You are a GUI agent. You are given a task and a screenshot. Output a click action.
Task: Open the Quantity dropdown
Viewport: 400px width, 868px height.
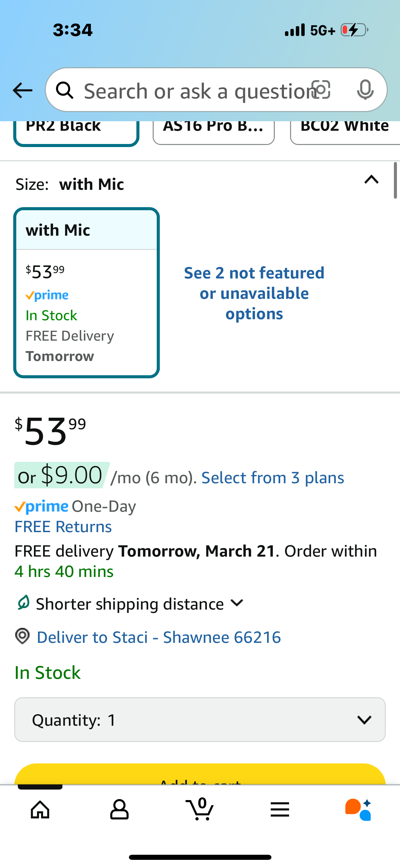coord(200,720)
